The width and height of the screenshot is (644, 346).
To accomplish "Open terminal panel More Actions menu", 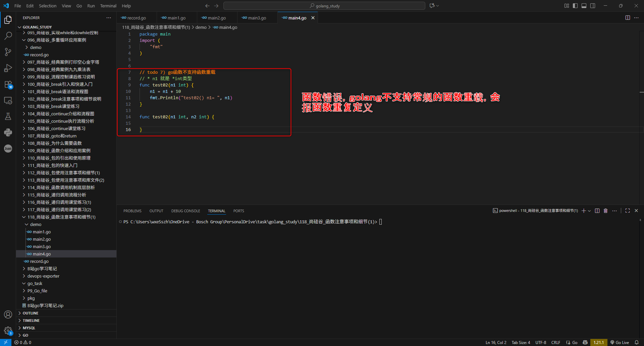I will click(x=614, y=211).
